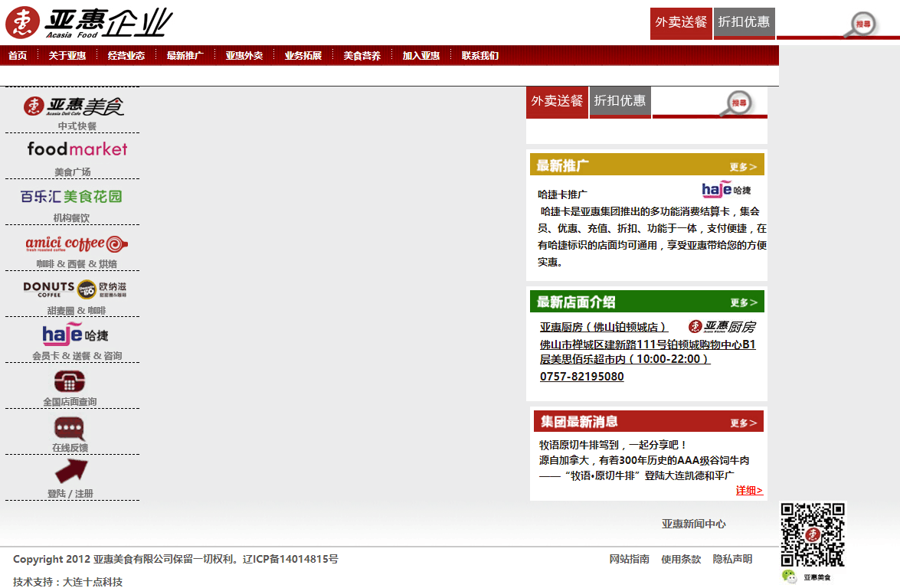Click the QR code image

point(812,534)
